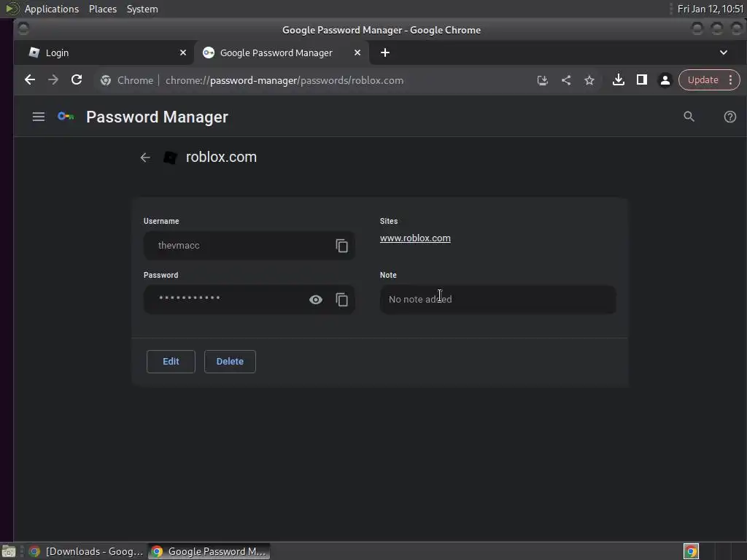
Task: Switch to the Login tab
Action: click(105, 52)
